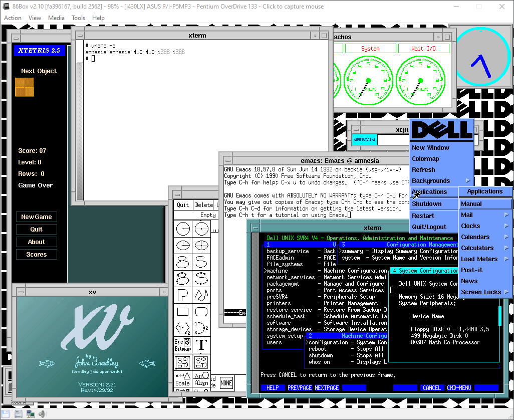The image size is (514, 420).
Task: Open the Media menu in 86Box
Action: point(56,18)
